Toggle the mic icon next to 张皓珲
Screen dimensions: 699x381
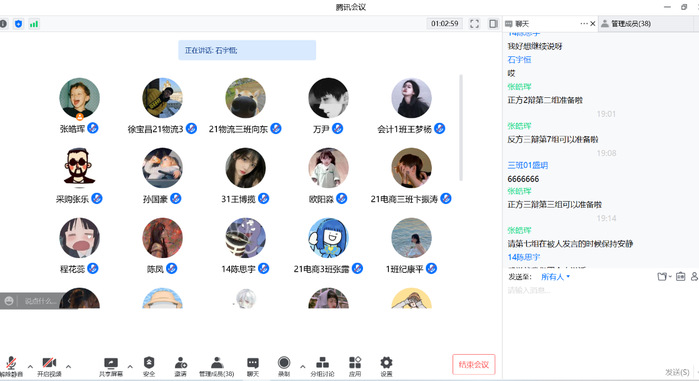tap(93, 128)
